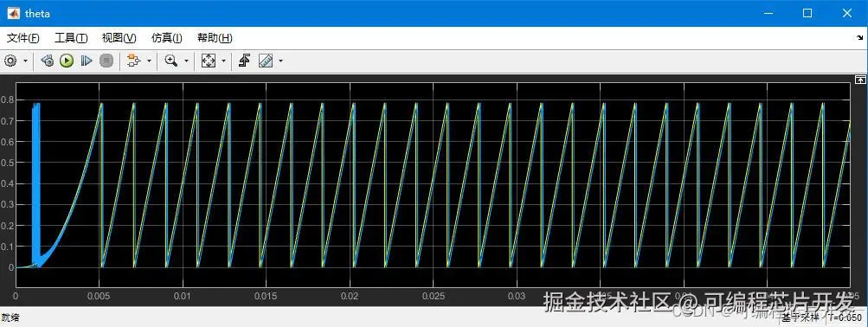868x327 pixels.
Task: Click the 0.3 y-axis tick label
Action: pyautogui.click(x=7, y=205)
